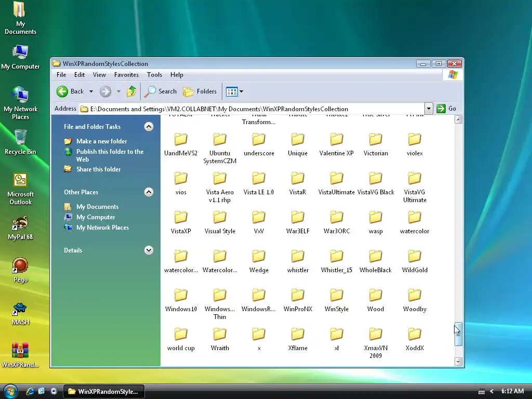The image size is (532, 399).
Task: Select the world cup folder
Action: (x=181, y=339)
